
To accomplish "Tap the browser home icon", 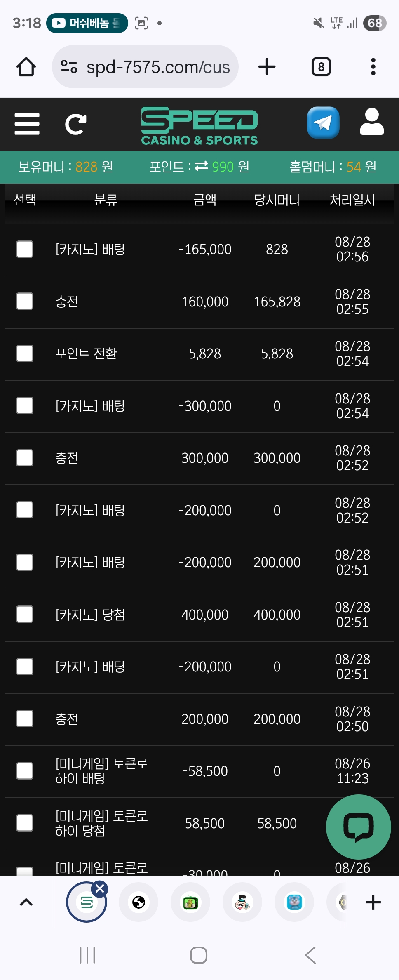I will pyautogui.click(x=26, y=67).
